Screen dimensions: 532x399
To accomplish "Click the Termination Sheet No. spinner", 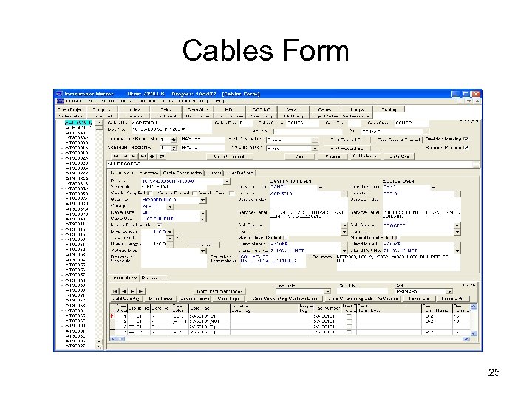I will pos(174,140).
